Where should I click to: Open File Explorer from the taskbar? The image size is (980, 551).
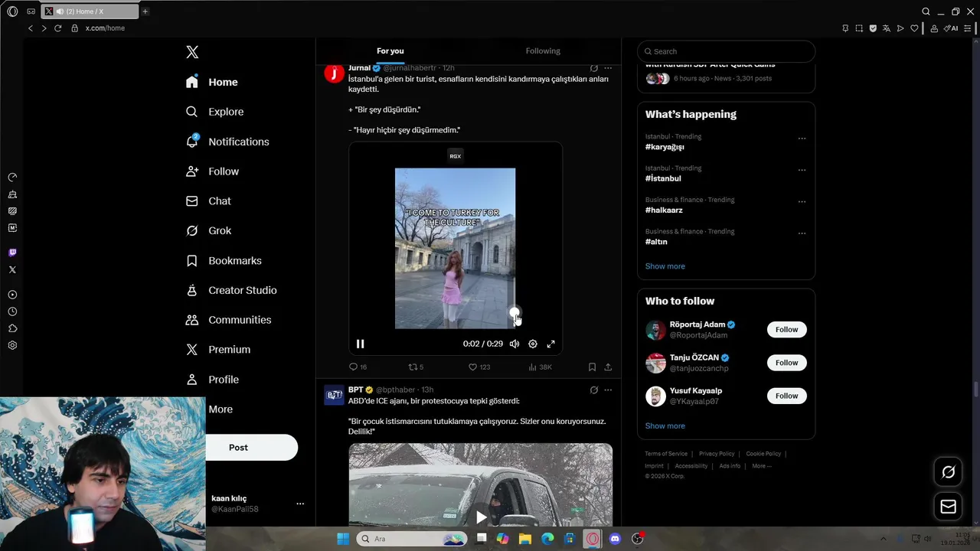point(524,539)
